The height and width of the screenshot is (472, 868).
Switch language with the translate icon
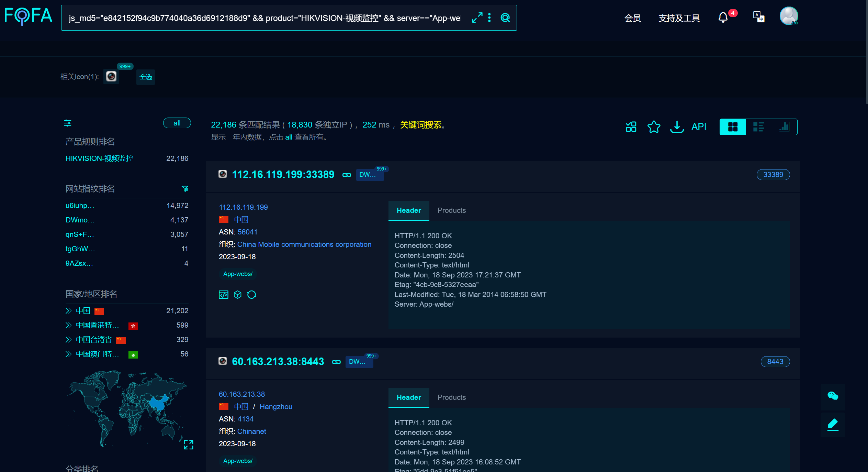[x=758, y=17]
